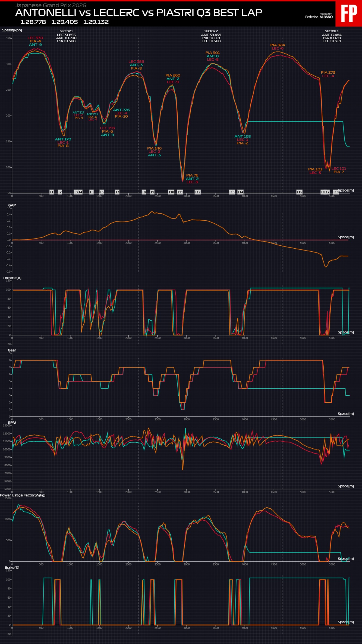Select the T2 turn marker

pos(60,192)
